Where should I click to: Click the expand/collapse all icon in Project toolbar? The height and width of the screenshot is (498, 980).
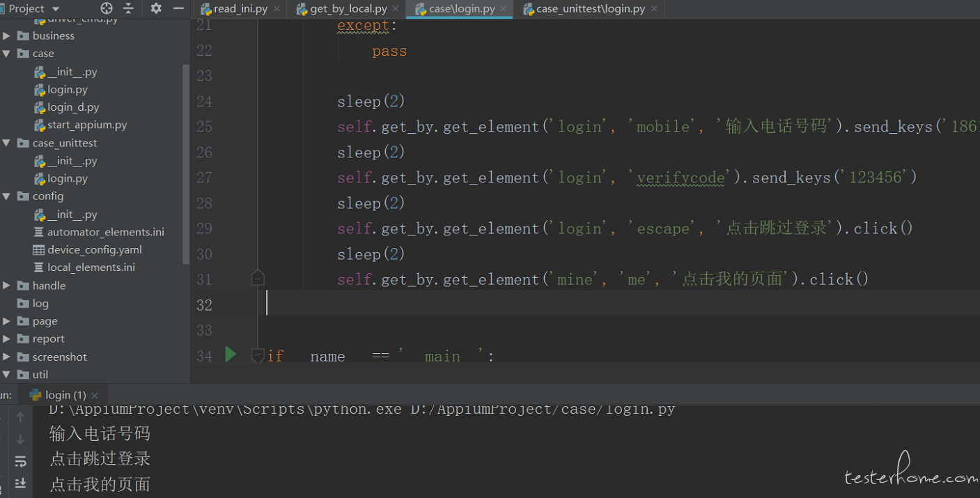(128, 8)
